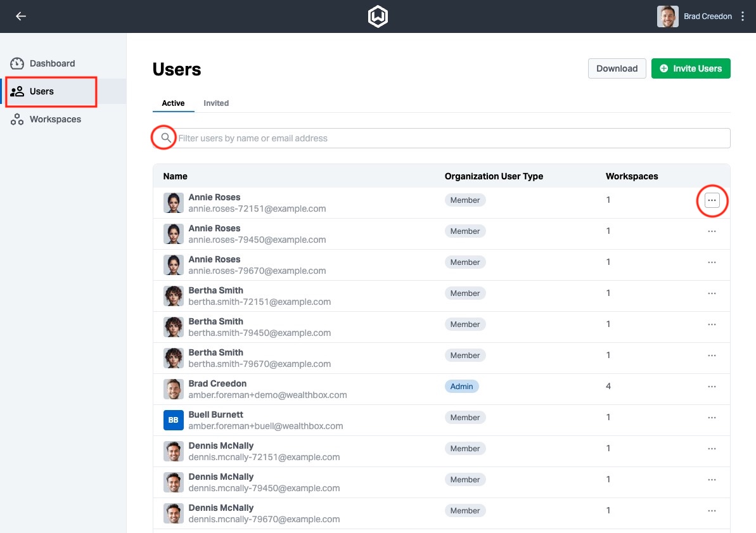
Task: Click the back arrow in top bar
Action: [x=21, y=16]
